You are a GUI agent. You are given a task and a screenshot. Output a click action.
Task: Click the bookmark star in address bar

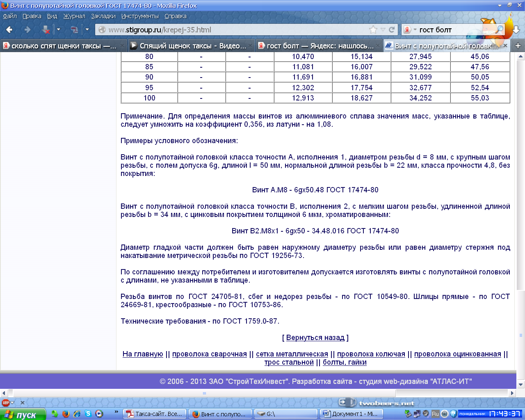click(373, 30)
